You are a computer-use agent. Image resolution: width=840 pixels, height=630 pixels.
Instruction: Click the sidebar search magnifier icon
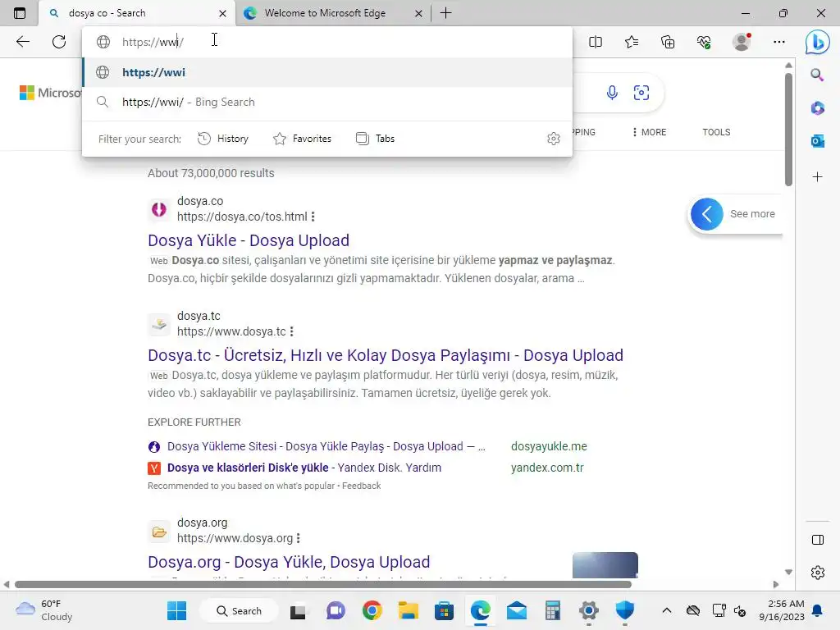pos(817,75)
